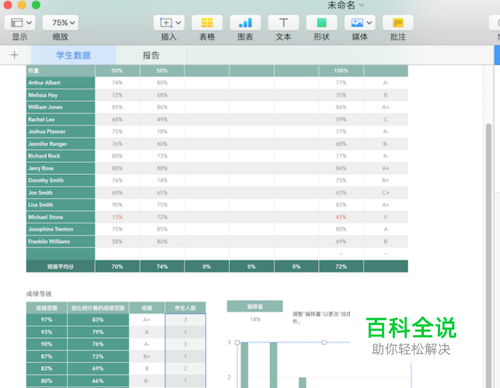Image resolution: width=500 pixels, height=388 pixels.
Task: Select the Richard Rock name cell
Action: click(x=60, y=156)
